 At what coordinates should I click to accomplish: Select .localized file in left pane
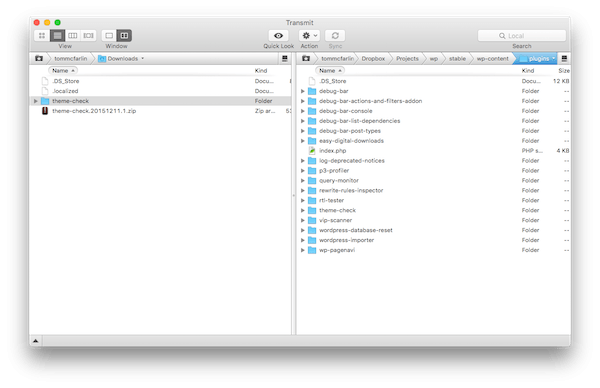[65, 91]
